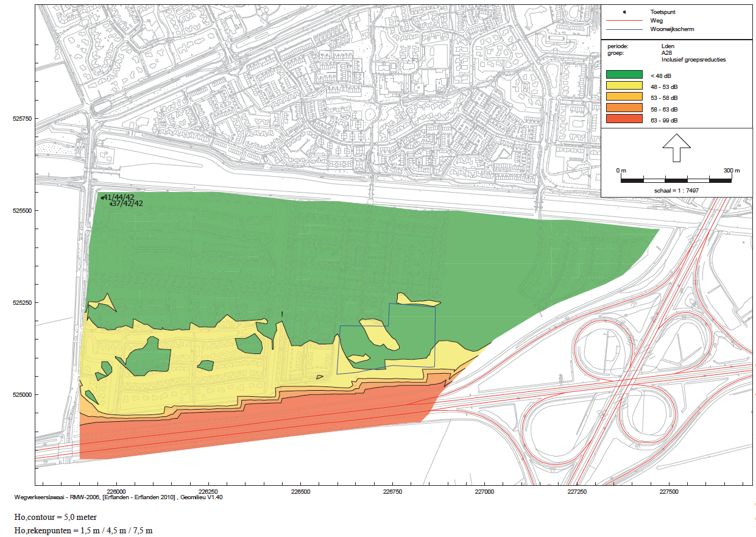Click the 'A28' groep value
Viewport: 756px width, 537px height.
click(x=667, y=53)
